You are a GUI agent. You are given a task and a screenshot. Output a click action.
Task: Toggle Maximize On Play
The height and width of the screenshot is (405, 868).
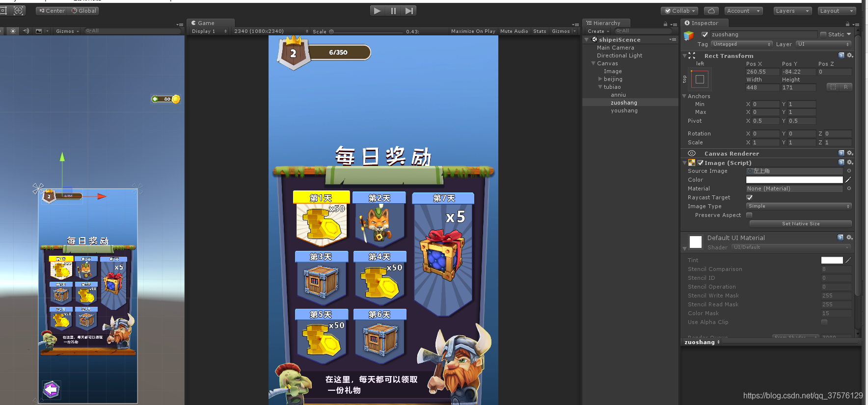click(x=473, y=31)
